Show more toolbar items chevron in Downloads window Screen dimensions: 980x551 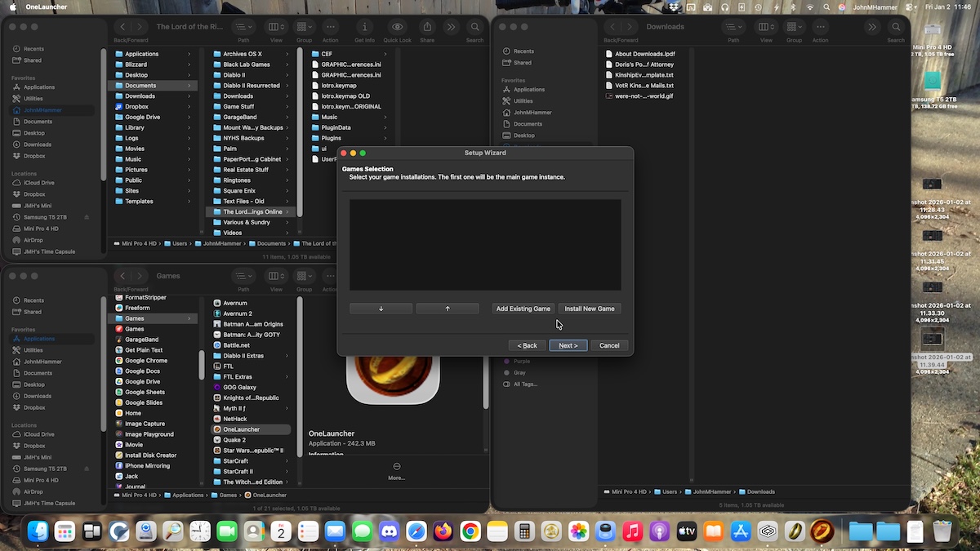point(873,27)
